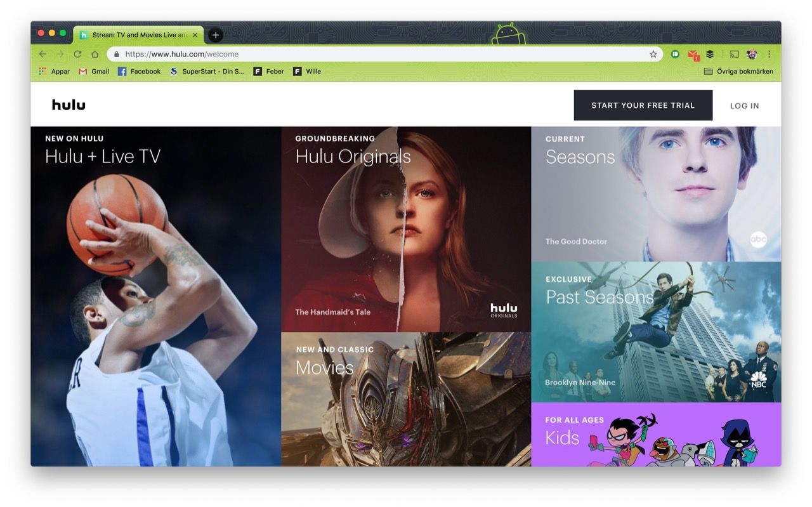Expand the Övriga bokmärken folder
The width and height of the screenshot is (812, 507).
738,72
